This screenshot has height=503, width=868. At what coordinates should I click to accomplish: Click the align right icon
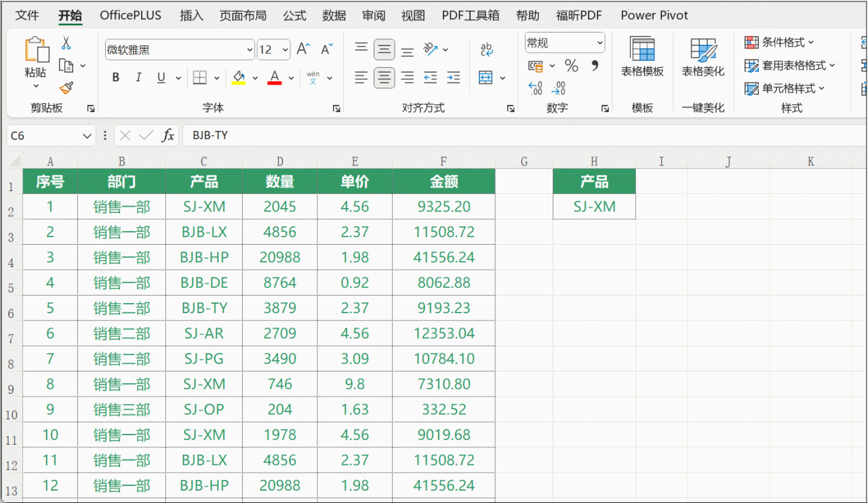click(x=408, y=78)
